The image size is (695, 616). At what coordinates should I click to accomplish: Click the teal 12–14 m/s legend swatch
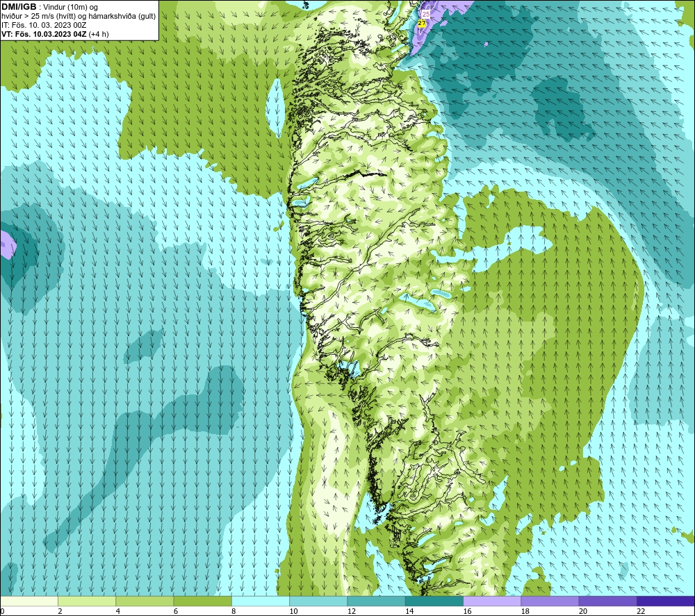click(376, 601)
